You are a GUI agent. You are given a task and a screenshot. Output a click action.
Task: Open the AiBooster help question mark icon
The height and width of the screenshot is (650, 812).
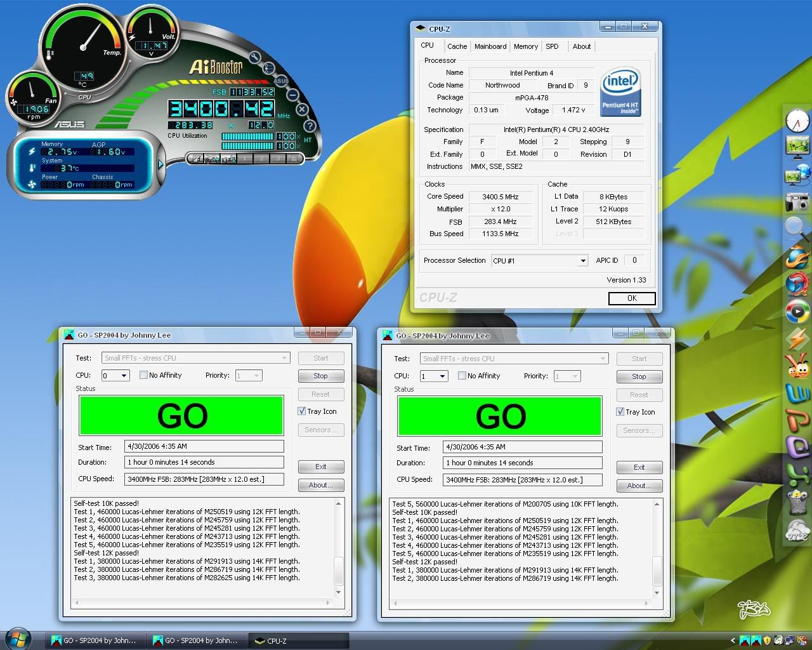point(310,126)
